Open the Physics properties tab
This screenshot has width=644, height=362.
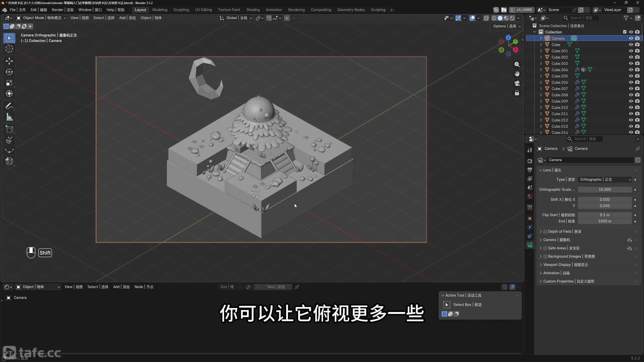530,227
